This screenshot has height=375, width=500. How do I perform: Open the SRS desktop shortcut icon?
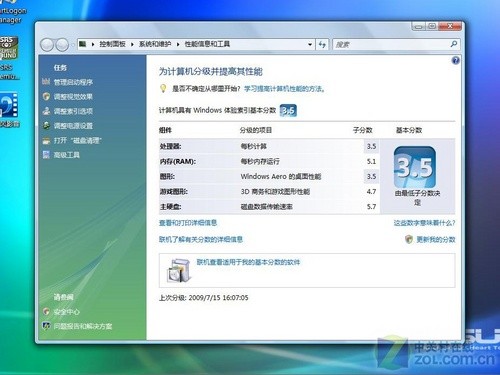pos(8,48)
